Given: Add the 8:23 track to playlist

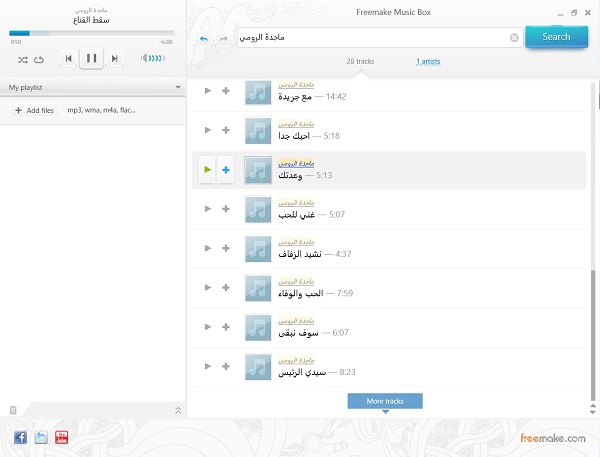Looking at the screenshot, I should [226, 366].
